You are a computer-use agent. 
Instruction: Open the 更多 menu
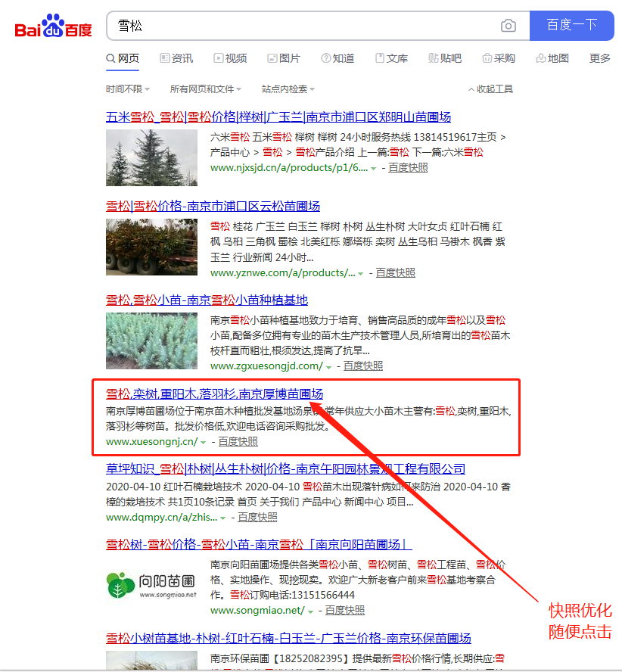coord(600,58)
